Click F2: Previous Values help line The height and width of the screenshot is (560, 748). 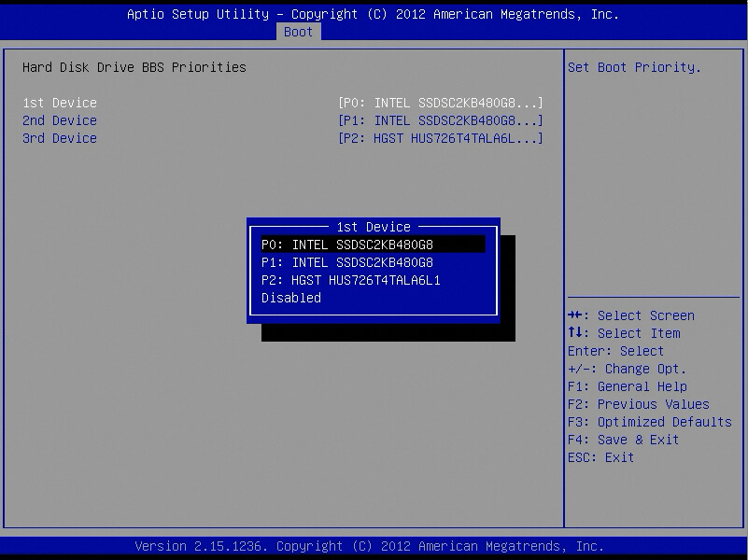pyautogui.click(x=639, y=404)
